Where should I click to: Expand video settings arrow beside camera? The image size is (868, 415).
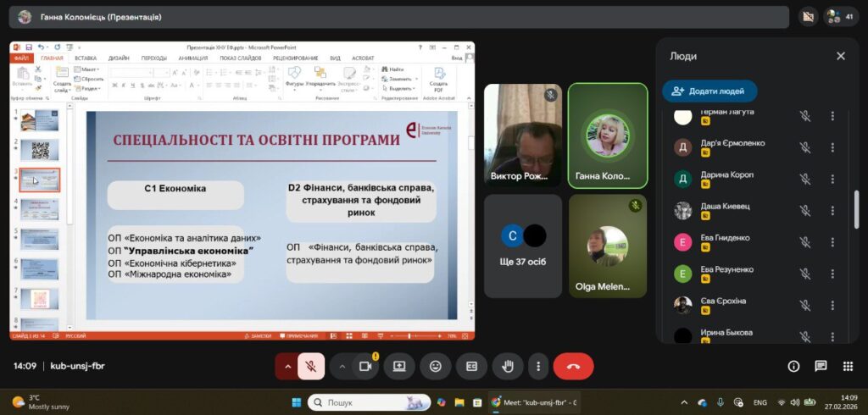click(x=342, y=366)
